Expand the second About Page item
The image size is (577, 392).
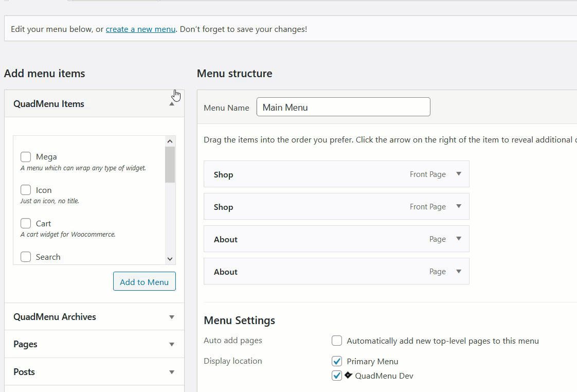(x=459, y=271)
